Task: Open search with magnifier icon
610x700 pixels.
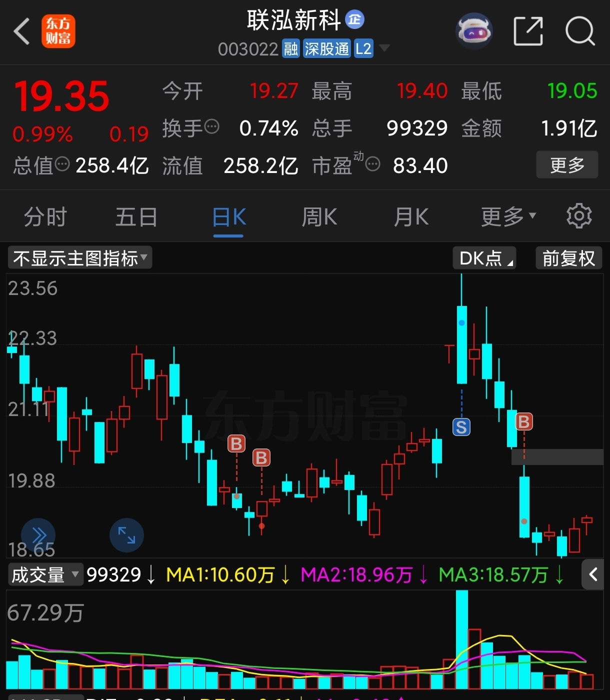Action: click(580, 31)
